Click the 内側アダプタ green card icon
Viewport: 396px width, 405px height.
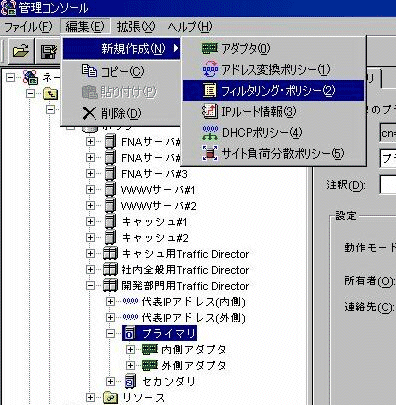point(150,349)
